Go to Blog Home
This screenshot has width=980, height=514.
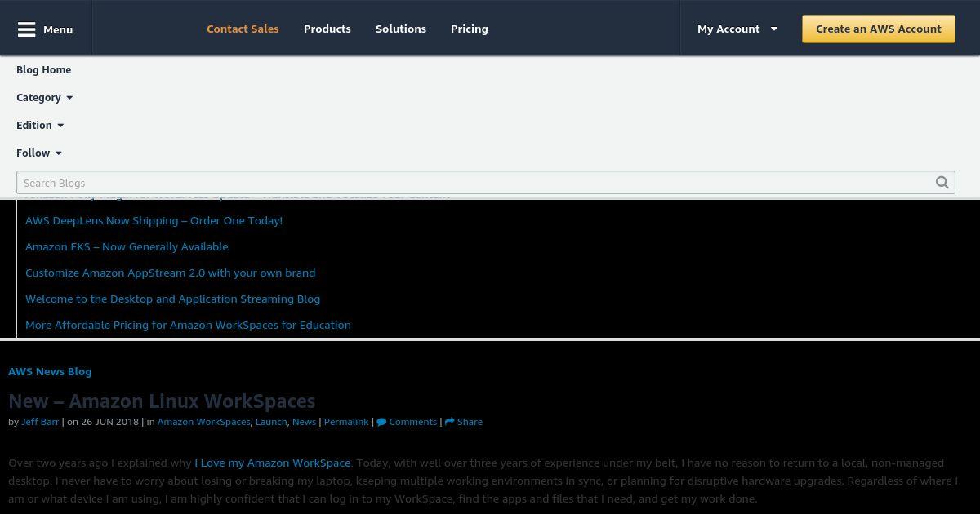coord(44,69)
